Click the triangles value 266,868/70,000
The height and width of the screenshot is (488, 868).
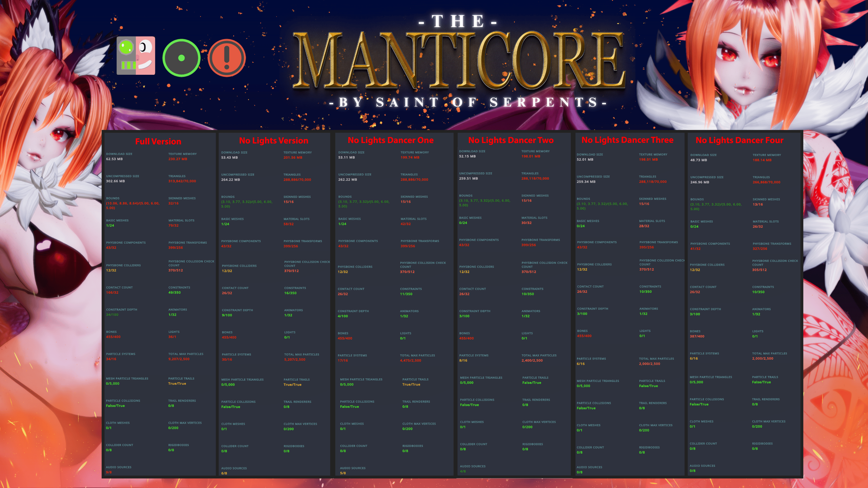(x=766, y=182)
